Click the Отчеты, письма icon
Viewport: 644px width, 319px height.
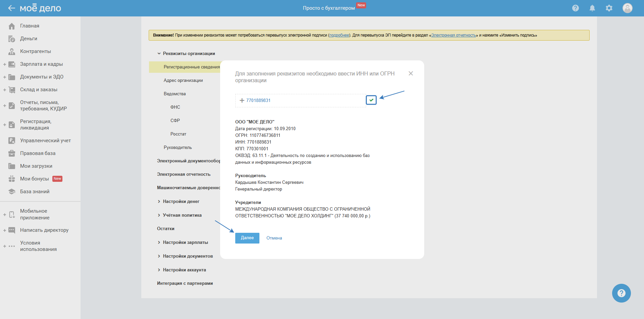[x=12, y=106]
